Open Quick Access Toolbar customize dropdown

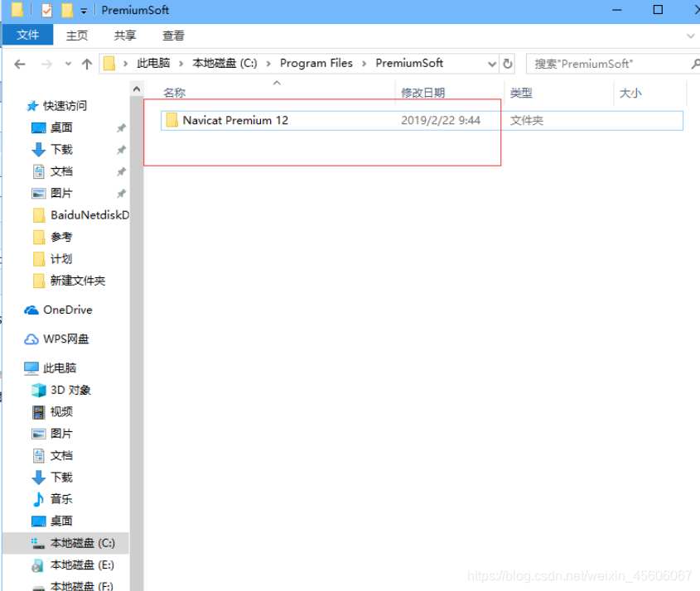coord(84,11)
